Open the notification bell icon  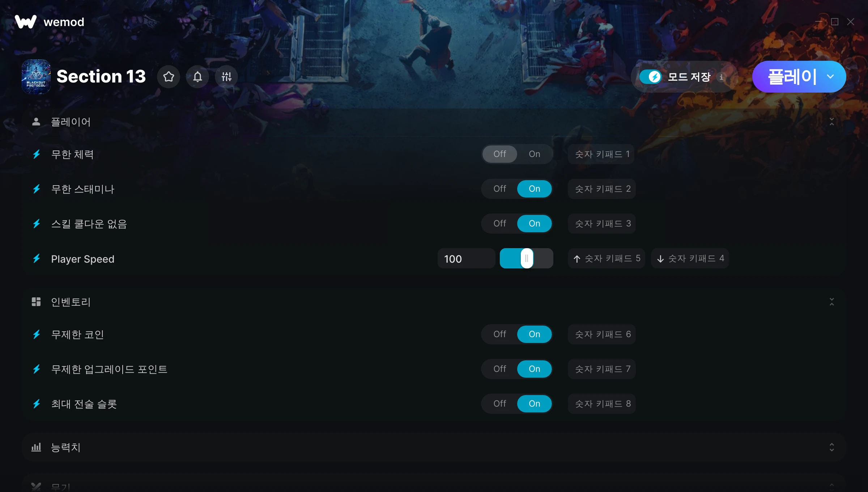(197, 77)
